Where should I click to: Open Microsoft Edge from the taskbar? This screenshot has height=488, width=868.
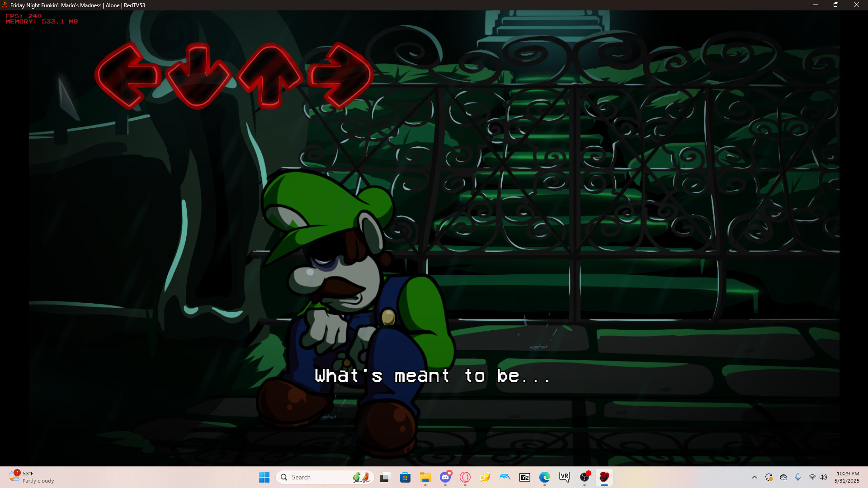(544, 478)
